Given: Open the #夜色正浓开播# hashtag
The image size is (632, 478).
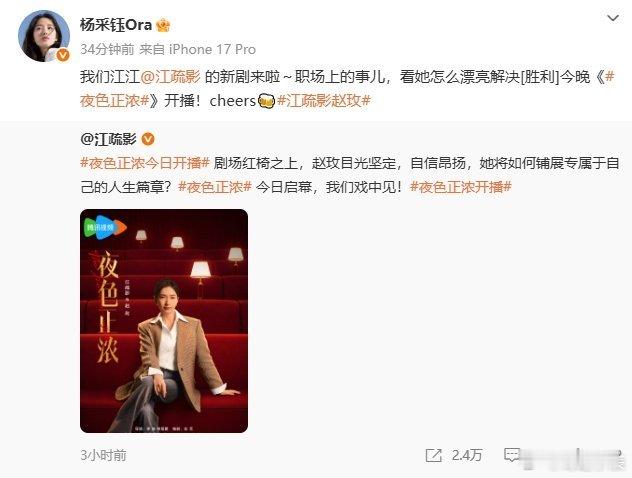Looking at the screenshot, I should (x=461, y=187).
